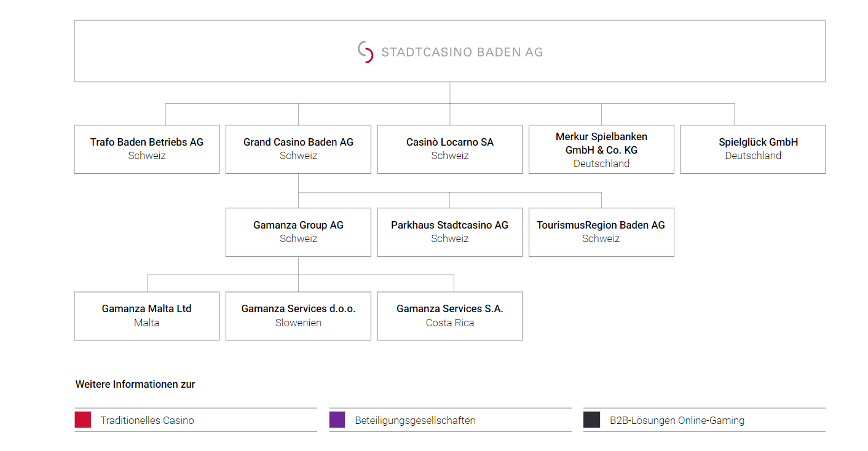Click the 'Weitere Informationen zur' heading

tap(135, 385)
